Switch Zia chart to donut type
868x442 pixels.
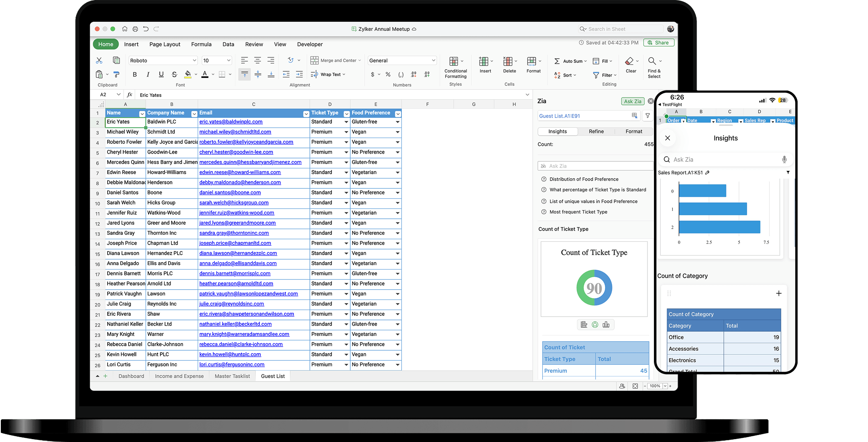pyautogui.click(x=595, y=325)
